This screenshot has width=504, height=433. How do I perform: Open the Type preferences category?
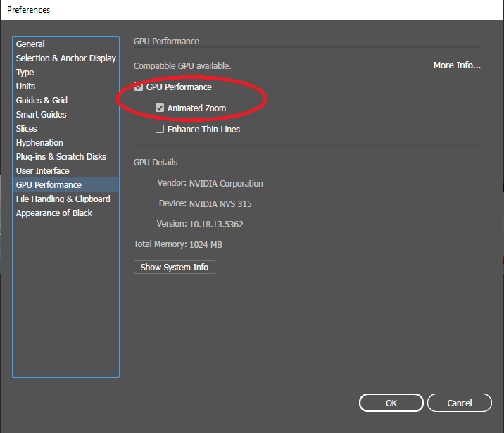(x=65, y=73)
